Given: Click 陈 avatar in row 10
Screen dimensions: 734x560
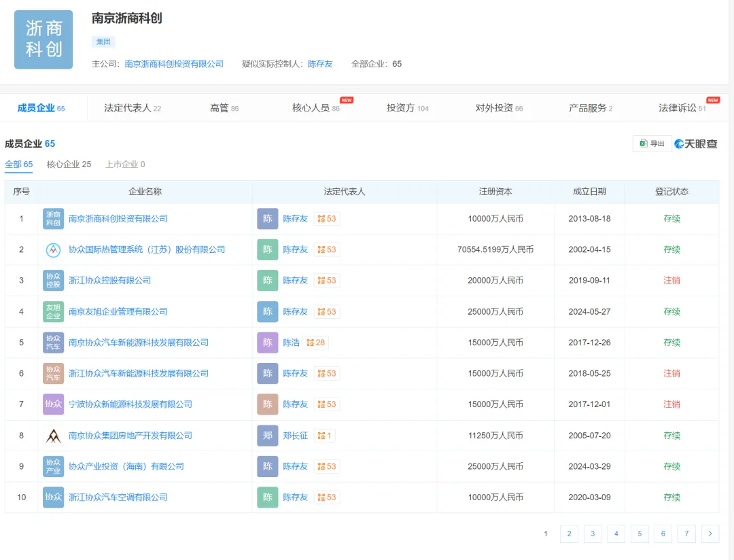Looking at the screenshot, I should click(x=268, y=497).
